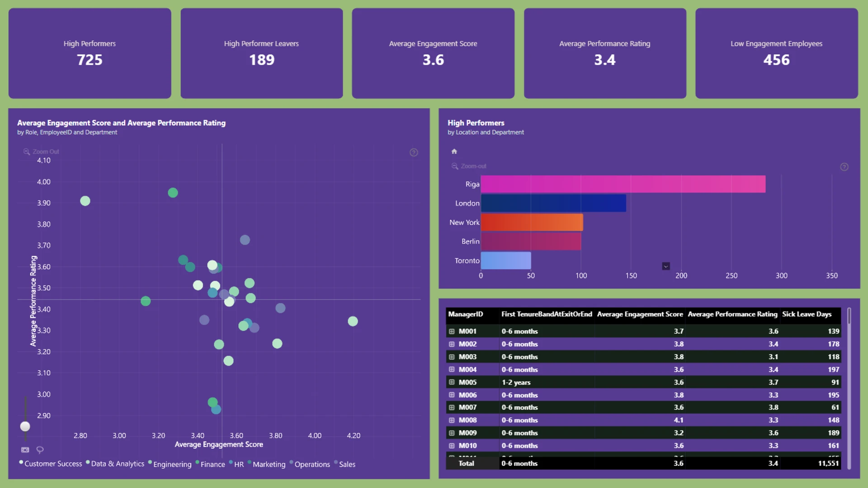This screenshot has width=868, height=488.
Task: Click the High Performer Leavers 189 card
Action: (262, 53)
